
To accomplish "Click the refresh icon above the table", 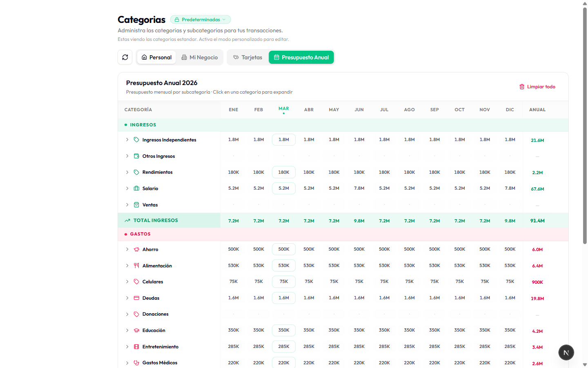I will tap(125, 57).
